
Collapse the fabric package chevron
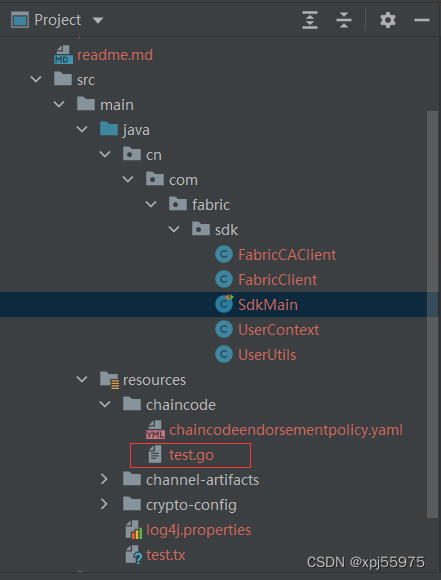[151, 205]
